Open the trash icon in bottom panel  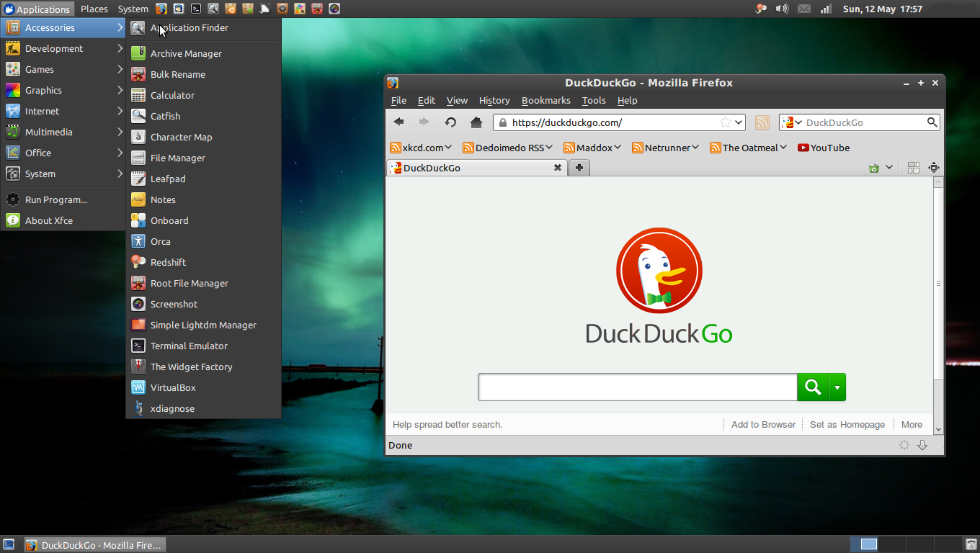click(971, 544)
